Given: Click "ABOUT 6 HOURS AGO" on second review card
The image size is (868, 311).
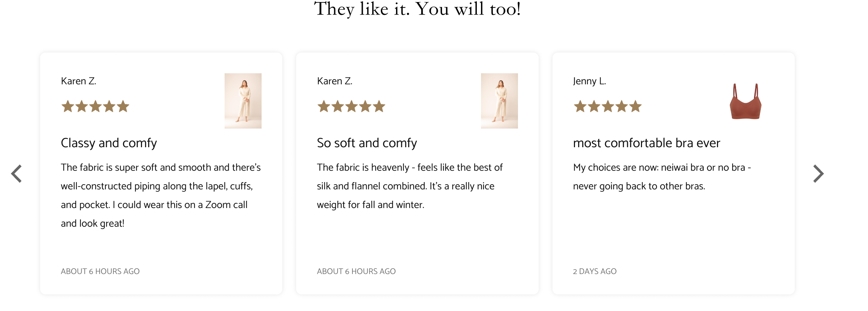Looking at the screenshot, I should 356,272.
